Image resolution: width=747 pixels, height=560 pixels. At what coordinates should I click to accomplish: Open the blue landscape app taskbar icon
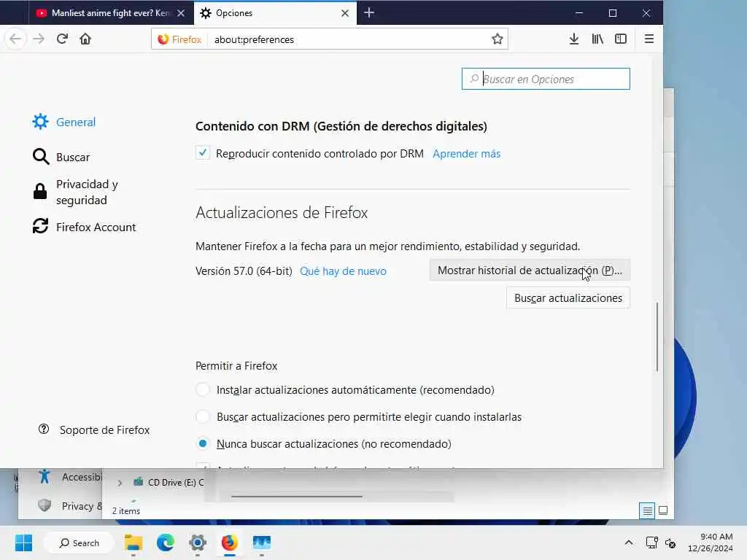[262, 542]
